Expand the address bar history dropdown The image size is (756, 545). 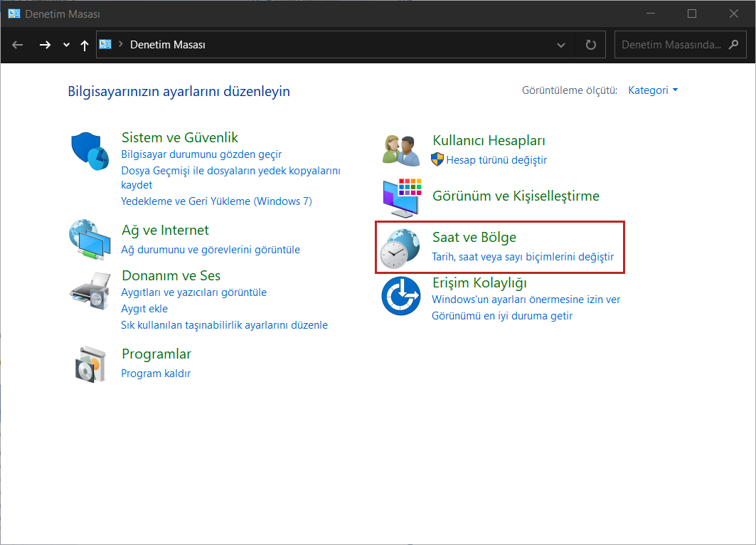coord(562,45)
